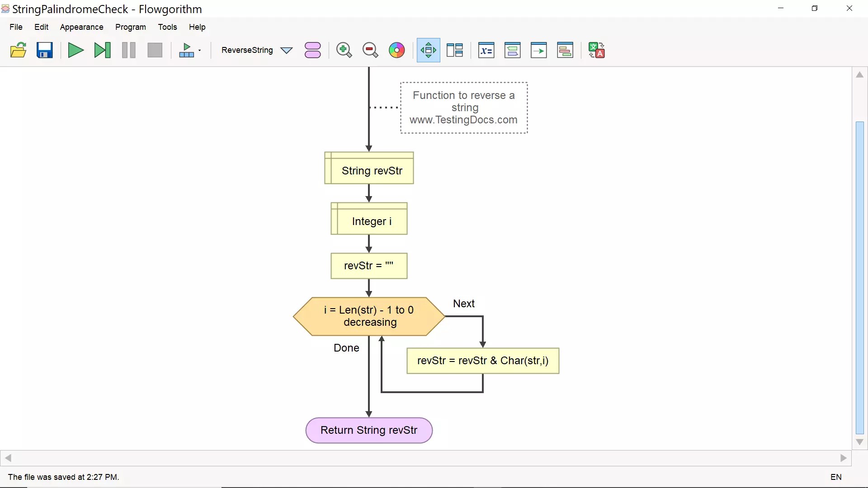Click the Return String revStr terminal shape
868x488 pixels.
[x=369, y=430]
